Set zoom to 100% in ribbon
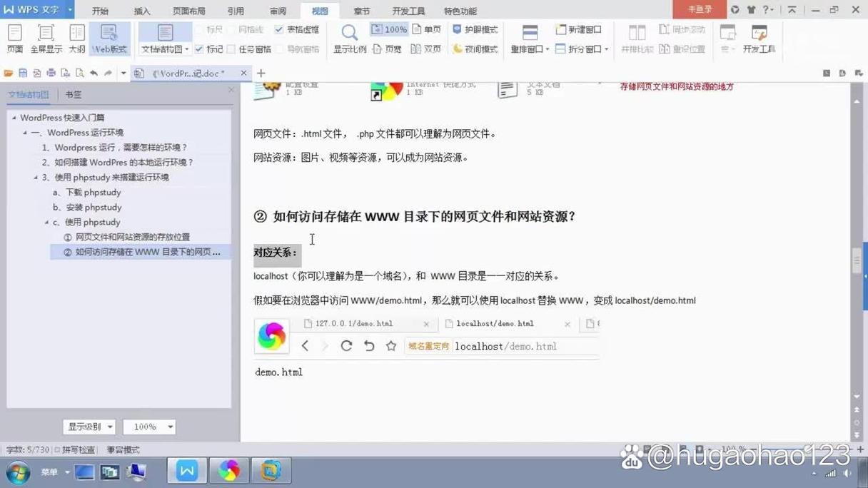Image resolution: width=868 pixels, height=488 pixels. [x=389, y=29]
